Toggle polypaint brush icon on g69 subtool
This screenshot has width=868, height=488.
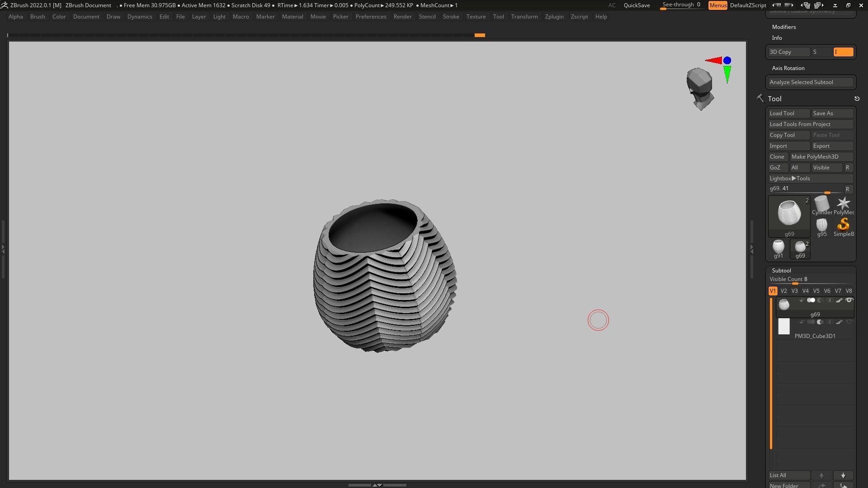(839, 300)
